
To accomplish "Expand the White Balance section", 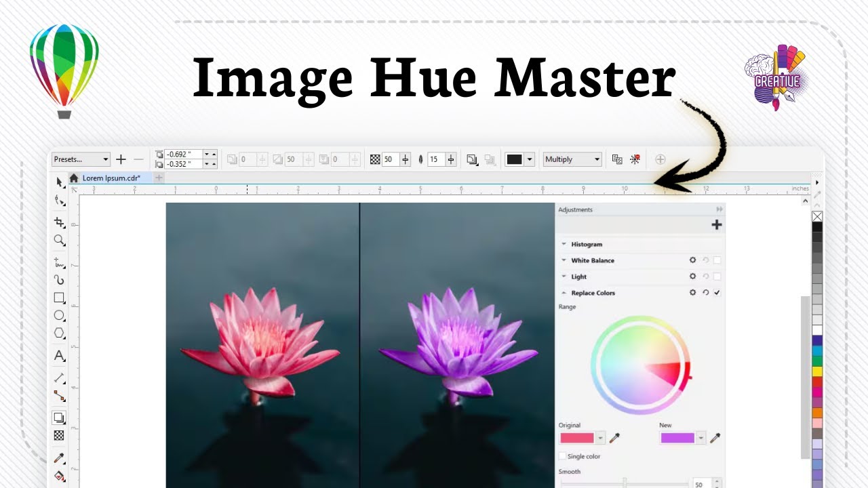I will (564, 260).
